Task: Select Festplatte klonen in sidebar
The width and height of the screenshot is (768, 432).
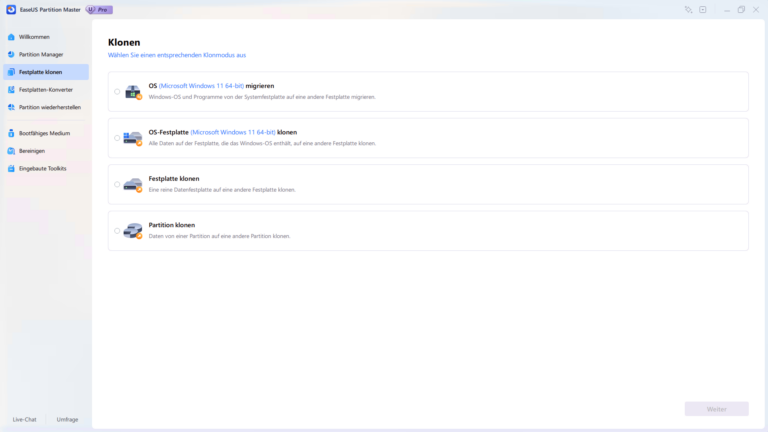Action: tap(46, 72)
